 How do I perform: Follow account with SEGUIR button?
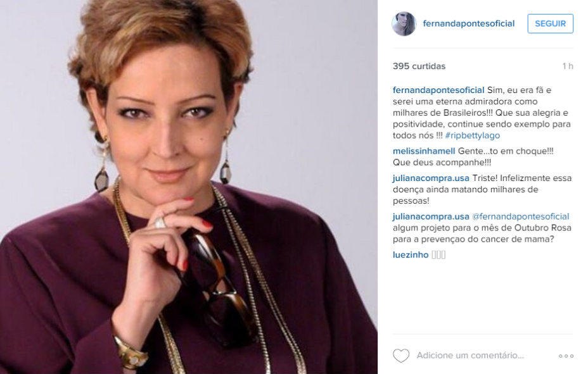[550, 23]
